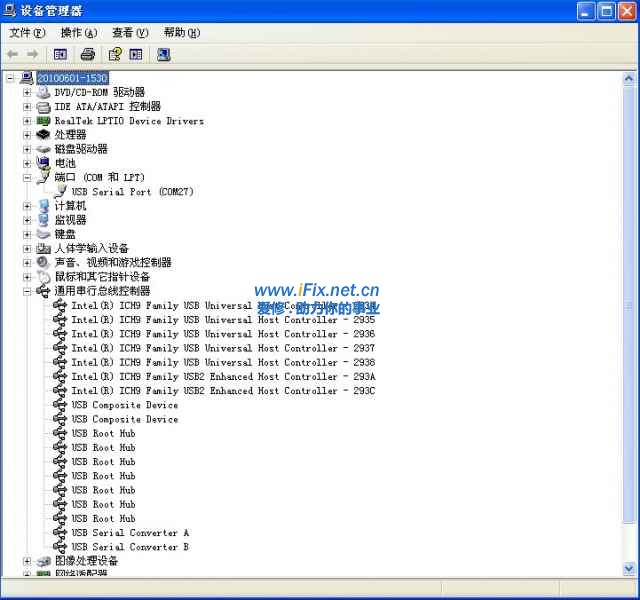The height and width of the screenshot is (600, 640).
Task: Expand the DVD/CD-ROM 驱动器 node
Action: tap(27, 92)
